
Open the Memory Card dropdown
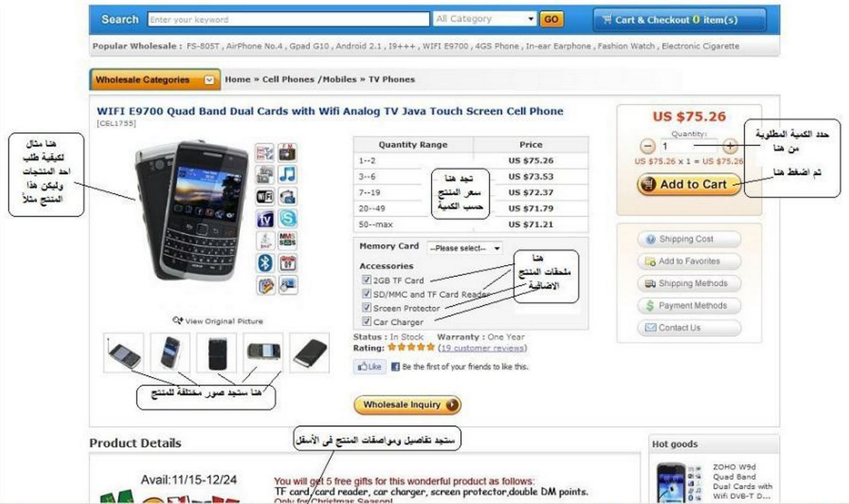tap(465, 248)
